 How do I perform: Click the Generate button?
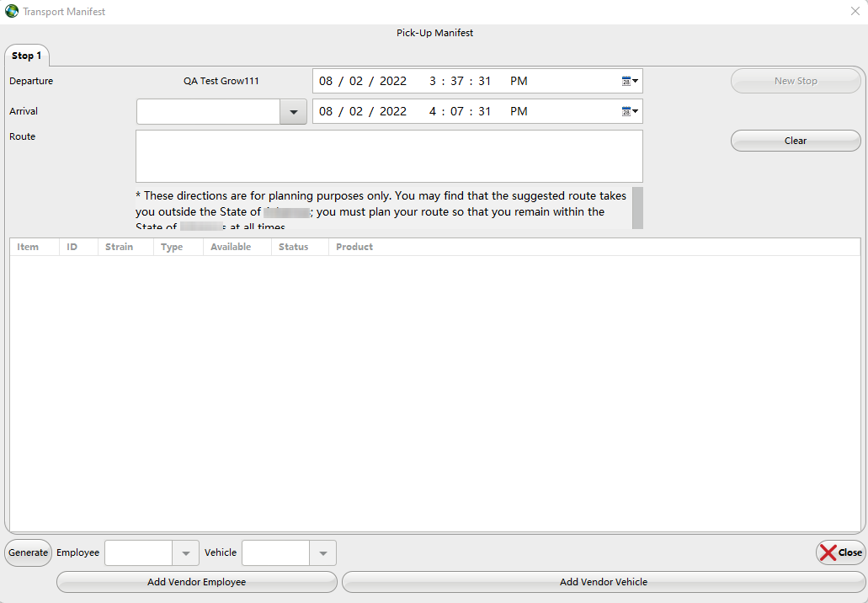(28, 552)
